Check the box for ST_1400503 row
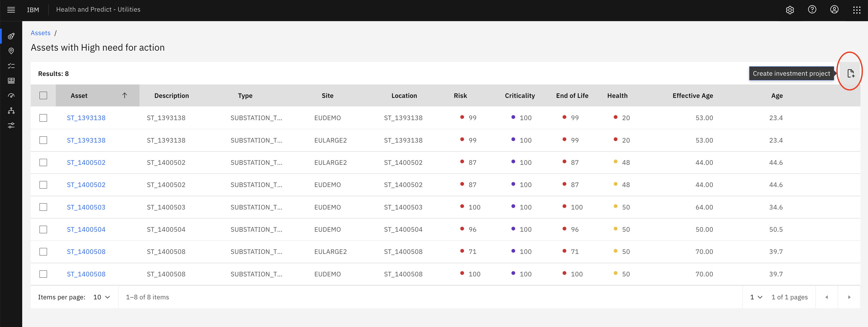Viewport: 868px width, 327px height. pyautogui.click(x=43, y=207)
